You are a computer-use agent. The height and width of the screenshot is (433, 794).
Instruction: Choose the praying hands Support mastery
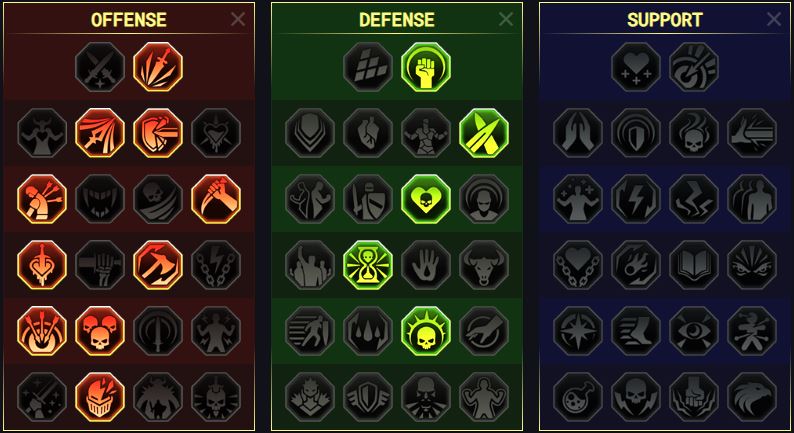pyautogui.click(x=578, y=133)
